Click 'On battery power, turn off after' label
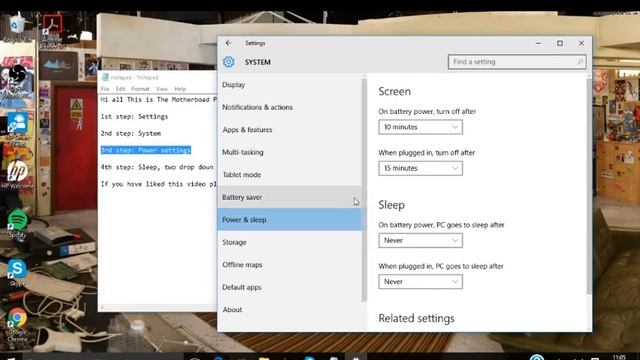The height and width of the screenshot is (360, 640). (427, 111)
